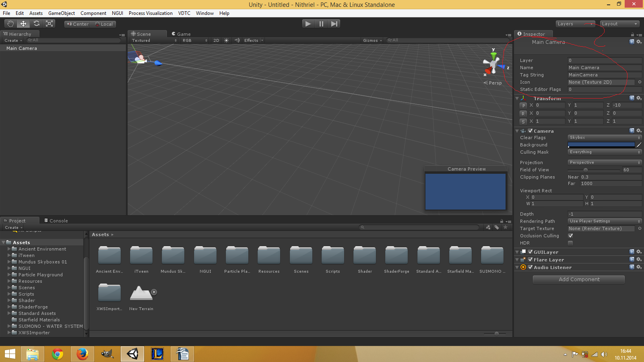Expand Ancient Environment folder in tree
This screenshot has width=644, height=362.
(9, 249)
